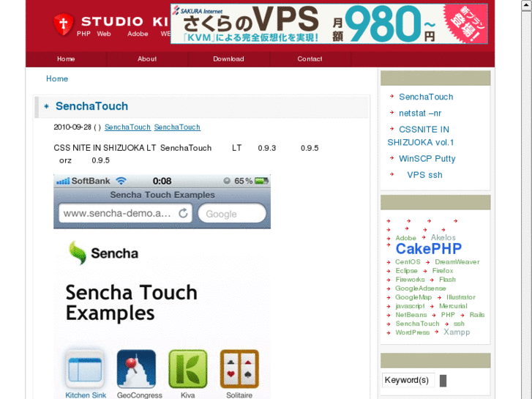This screenshot has height=399, width=532.
Task: Open the Contact menu item
Action: click(x=310, y=59)
